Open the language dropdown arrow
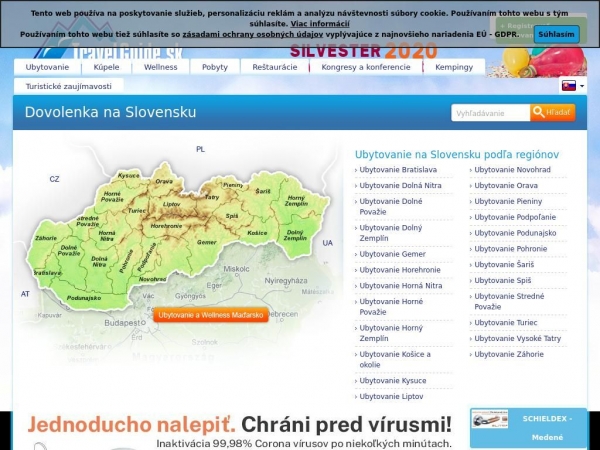Screen dimensions: 600x450 (582, 86)
